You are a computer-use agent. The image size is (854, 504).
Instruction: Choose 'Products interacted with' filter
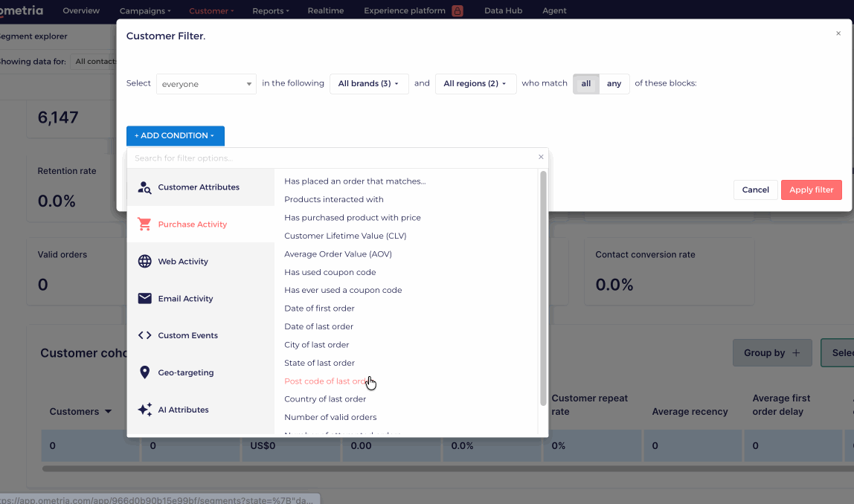coord(334,199)
